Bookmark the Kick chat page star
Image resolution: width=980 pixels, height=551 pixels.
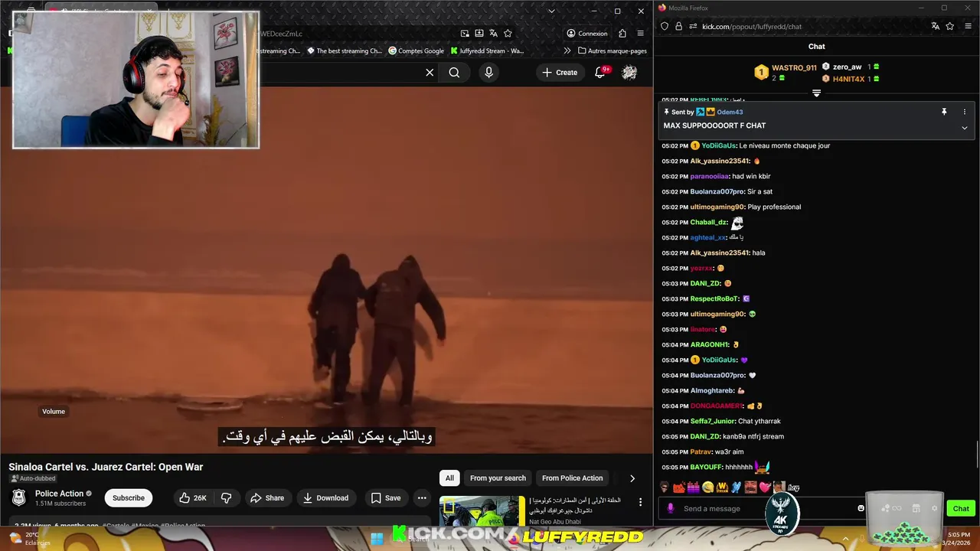[x=949, y=26]
